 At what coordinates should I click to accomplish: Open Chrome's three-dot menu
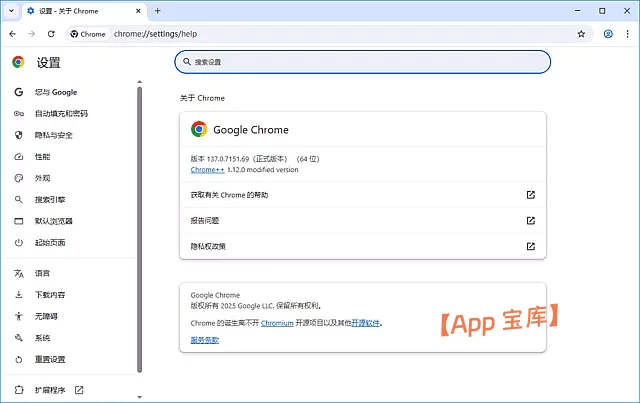(627, 34)
